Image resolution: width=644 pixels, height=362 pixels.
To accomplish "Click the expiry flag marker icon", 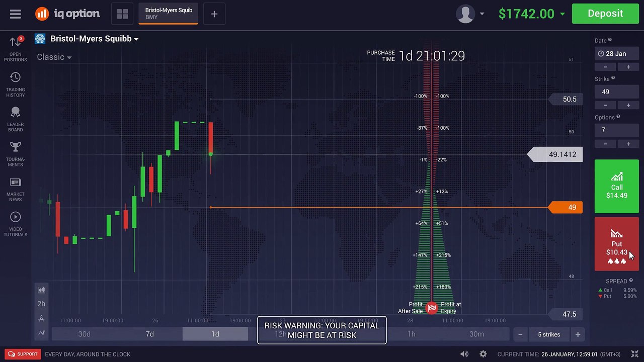I will tap(432, 308).
